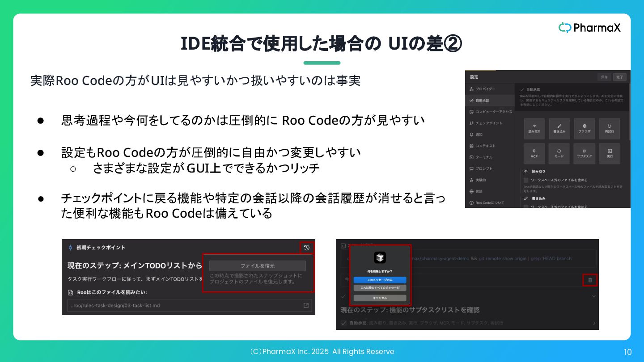Open プロバイダー settings section
644x362 pixels.
[490, 89]
